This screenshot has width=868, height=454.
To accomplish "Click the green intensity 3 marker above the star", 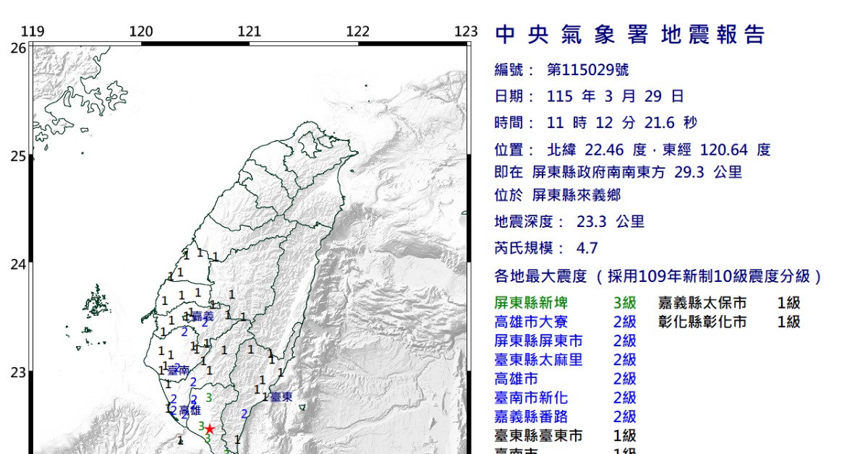I will coord(209,397).
